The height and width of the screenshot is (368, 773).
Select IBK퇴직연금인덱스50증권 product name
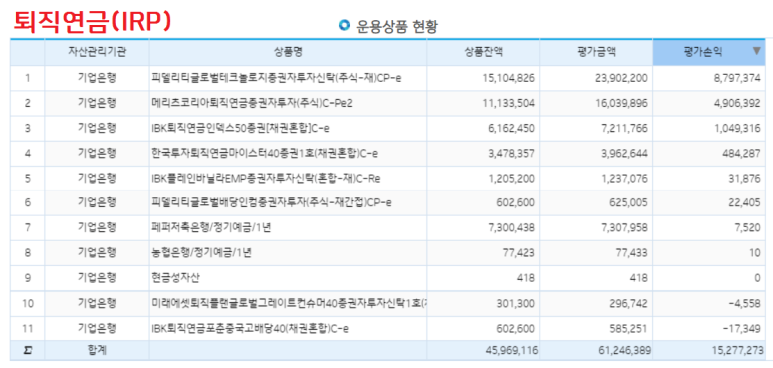(x=240, y=128)
